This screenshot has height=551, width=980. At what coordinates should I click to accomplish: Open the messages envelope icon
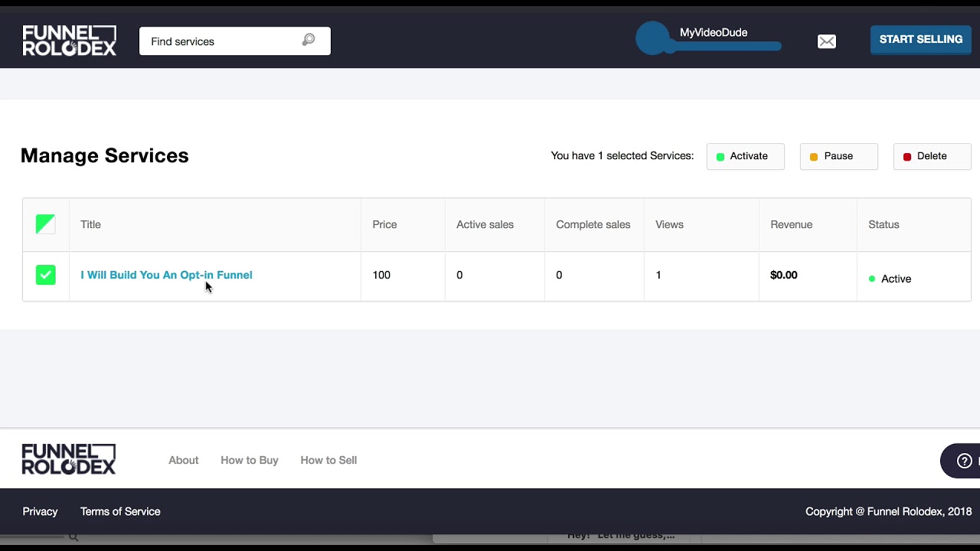pos(827,41)
